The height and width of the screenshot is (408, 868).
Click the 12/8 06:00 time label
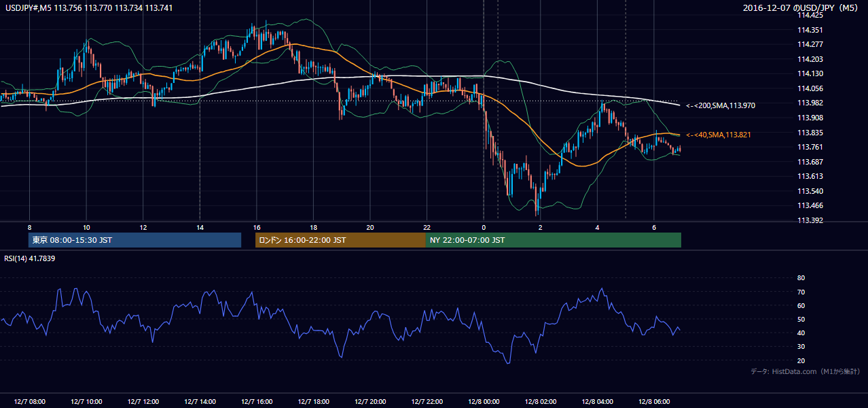[x=653, y=402]
